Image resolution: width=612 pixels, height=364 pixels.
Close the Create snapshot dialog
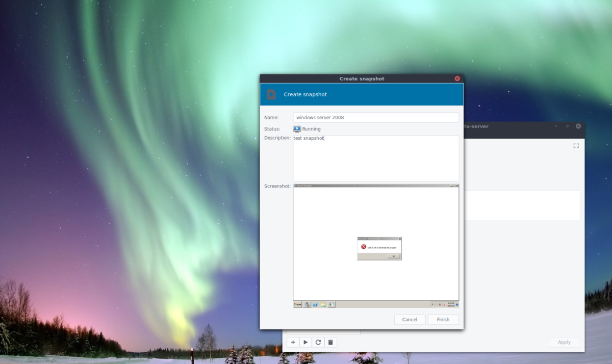pyautogui.click(x=457, y=79)
